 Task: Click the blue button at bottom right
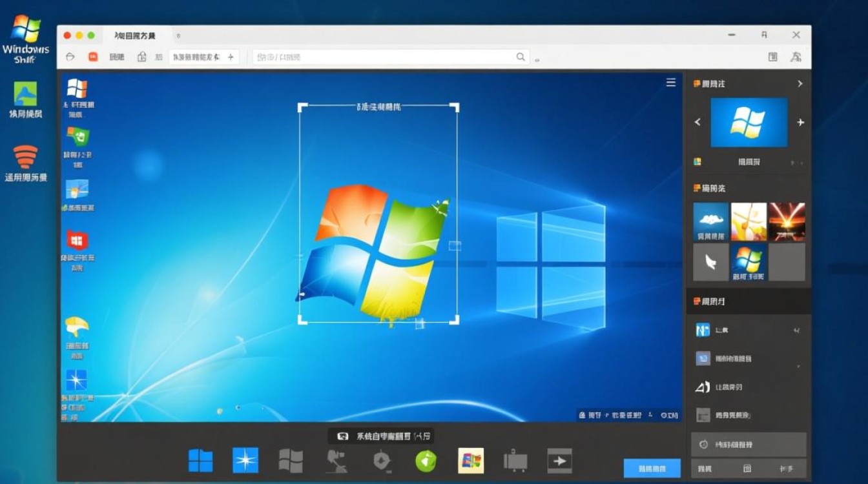coord(652,469)
